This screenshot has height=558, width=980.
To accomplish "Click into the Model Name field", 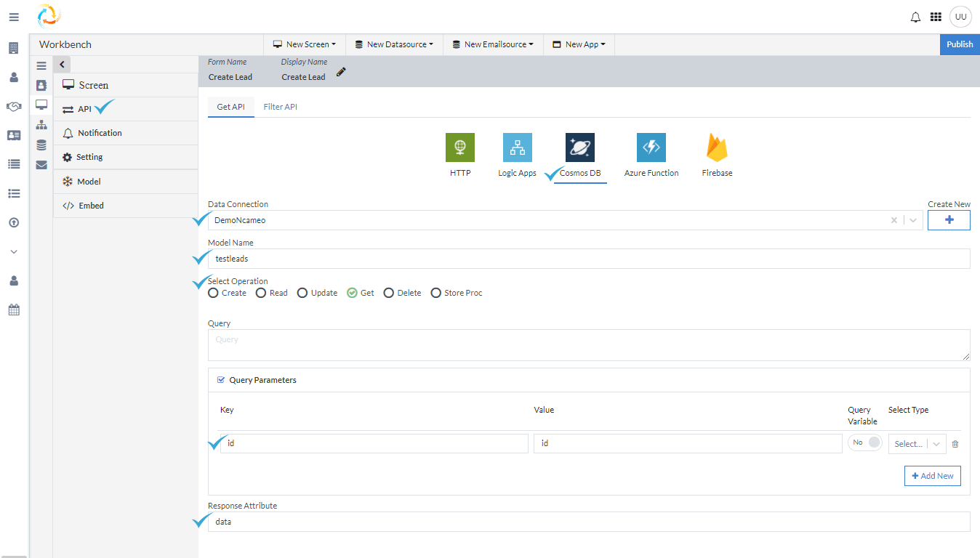I will tap(589, 259).
